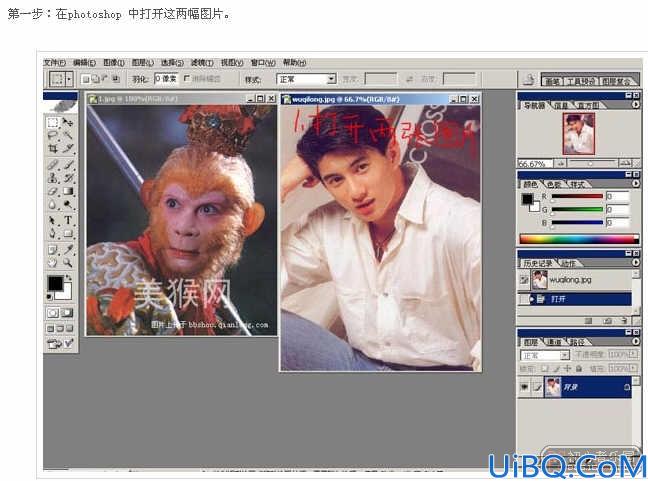This screenshot has width=648, height=481.
Task: Open the 图层(L) menu
Action: (x=143, y=62)
